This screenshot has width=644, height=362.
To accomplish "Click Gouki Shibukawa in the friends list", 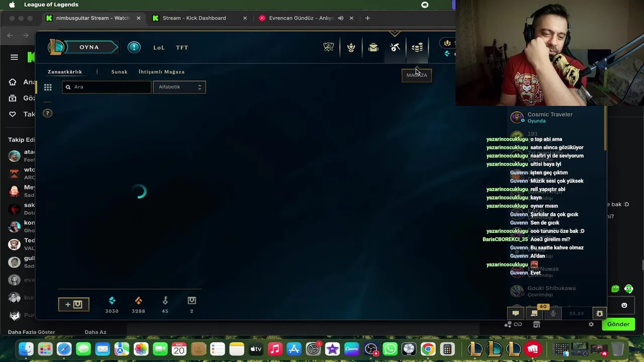I will 551,288.
